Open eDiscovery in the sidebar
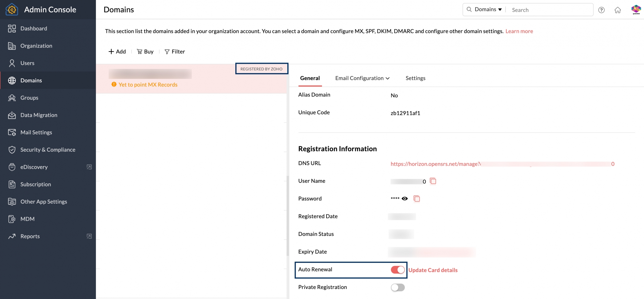 pos(34,167)
